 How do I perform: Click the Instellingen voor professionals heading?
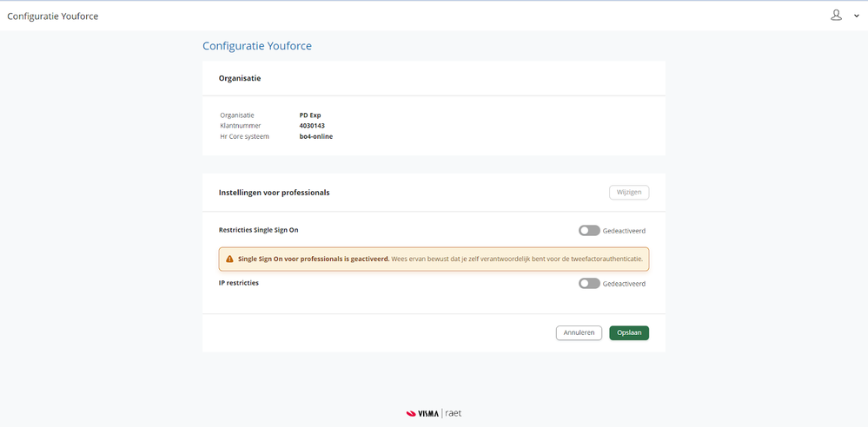tap(274, 193)
